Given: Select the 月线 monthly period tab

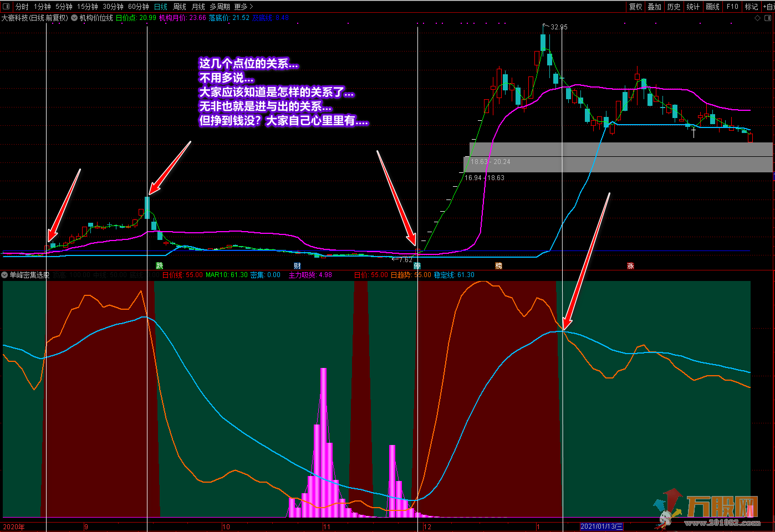Looking at the screenshot, I should (198, 7).
